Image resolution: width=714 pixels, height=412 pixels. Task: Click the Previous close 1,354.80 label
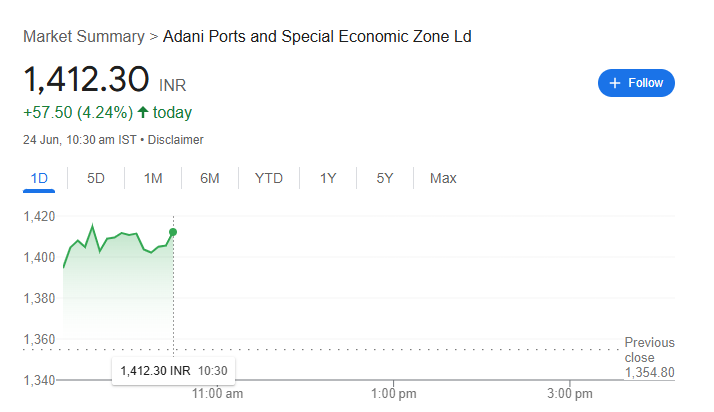pyautogui.click(x=649, y=357)
